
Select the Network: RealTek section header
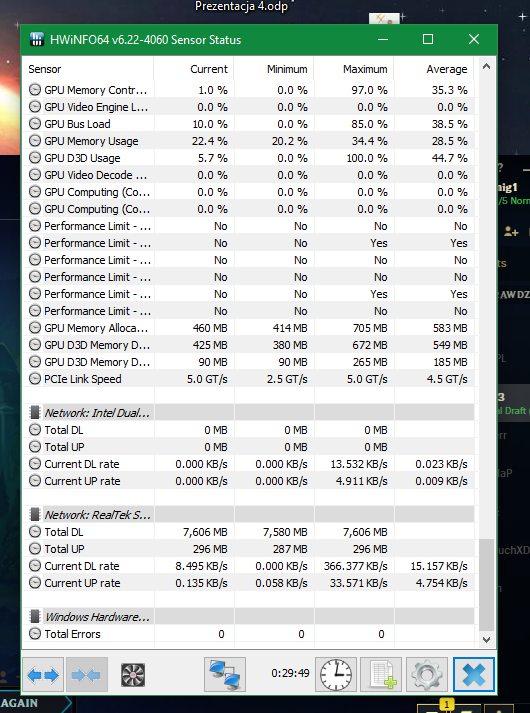(x=248, y=514)
